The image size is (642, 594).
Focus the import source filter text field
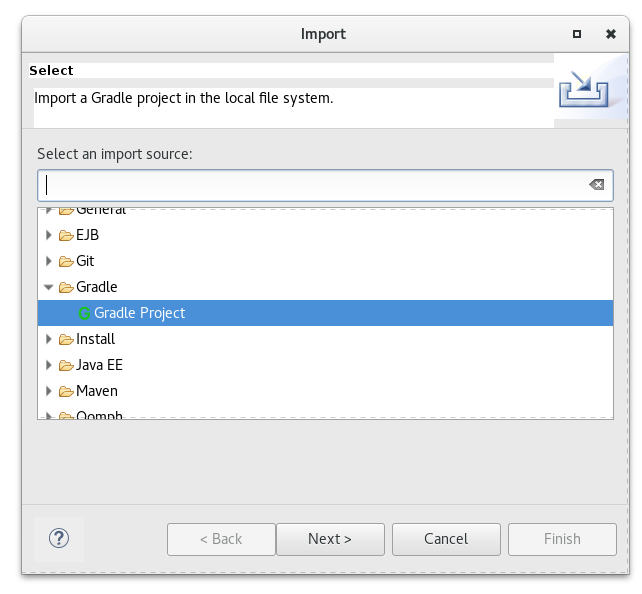coord(310,185)
